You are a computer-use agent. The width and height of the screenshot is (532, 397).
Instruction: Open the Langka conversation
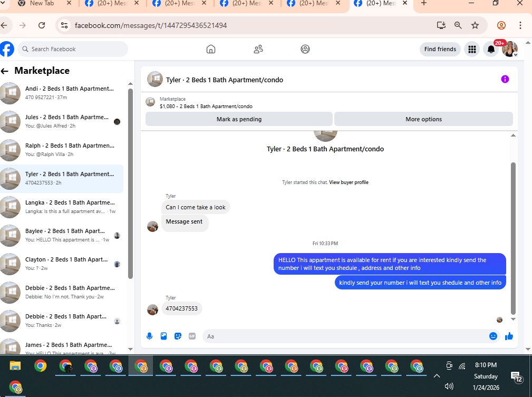point(61,207)
